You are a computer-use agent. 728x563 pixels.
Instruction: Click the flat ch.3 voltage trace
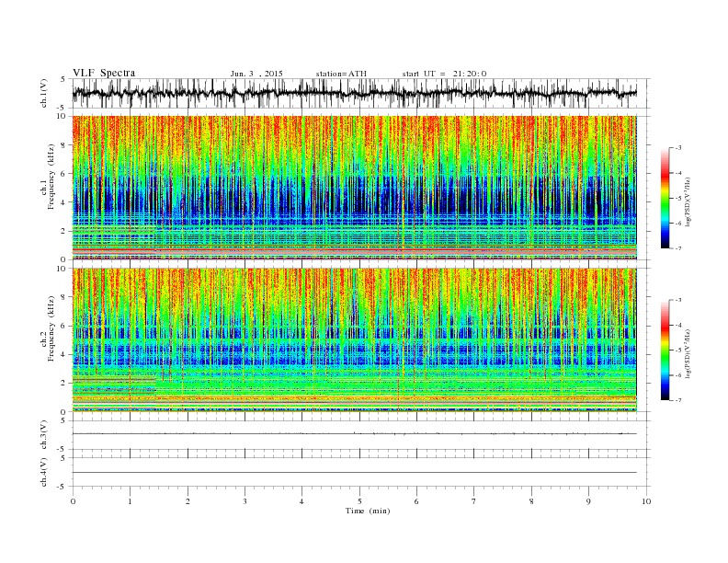tap(354, 434)
